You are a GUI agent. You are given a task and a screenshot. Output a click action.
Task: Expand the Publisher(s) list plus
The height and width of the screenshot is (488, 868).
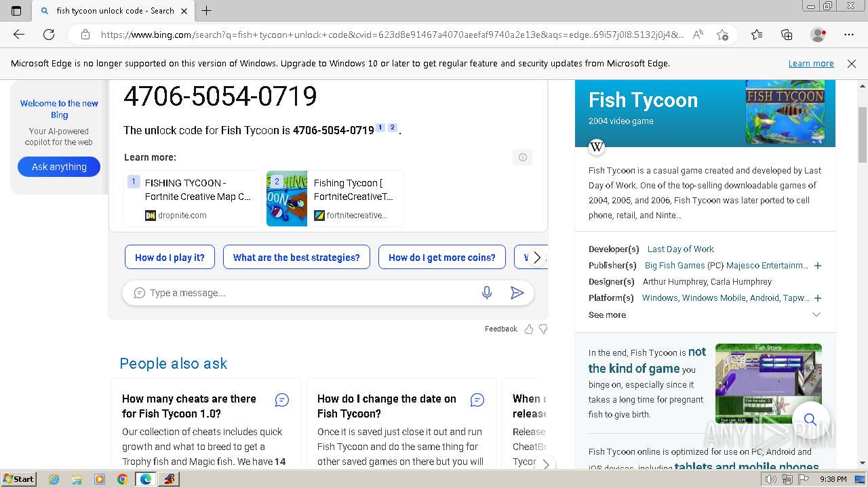pyautogui.click(x=818, y=266)
